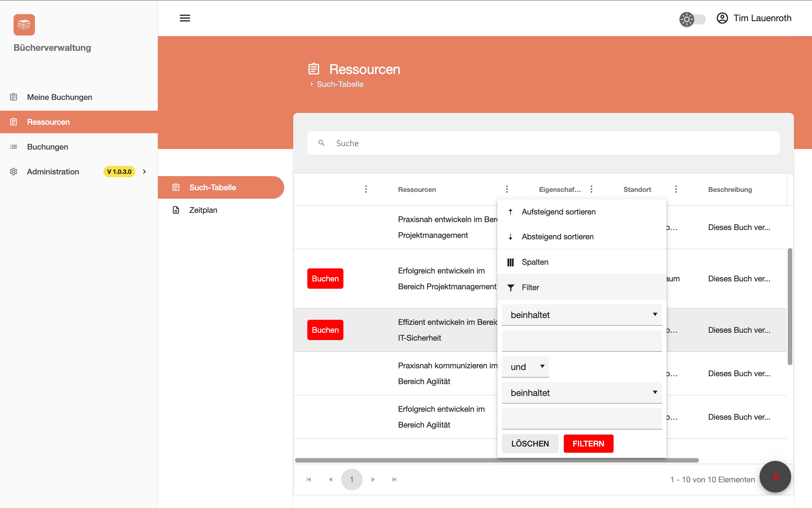Sort by the Ressourcen column header

417,189
